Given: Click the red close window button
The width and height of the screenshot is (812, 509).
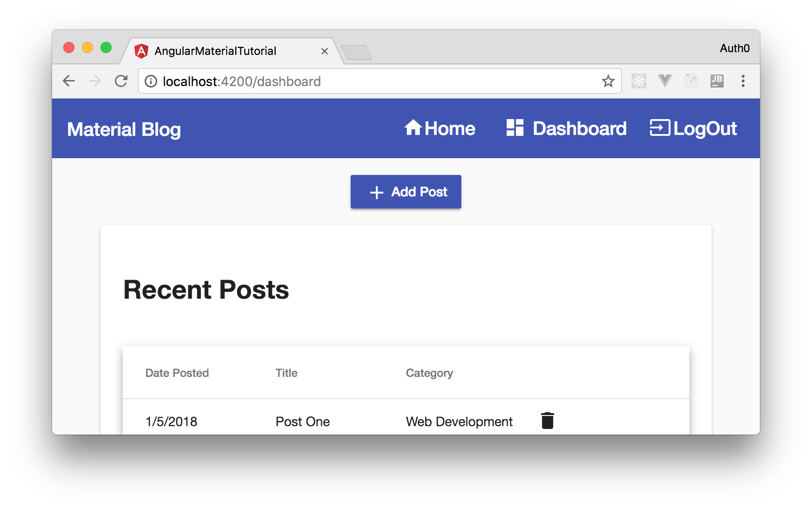Looking at the screenshot, I should [69, 47].
